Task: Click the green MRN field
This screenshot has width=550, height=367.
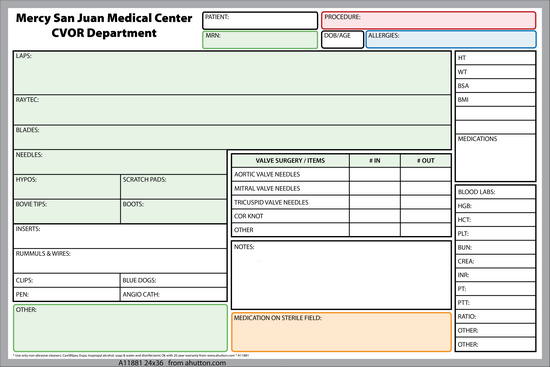Action: (260, 40)
